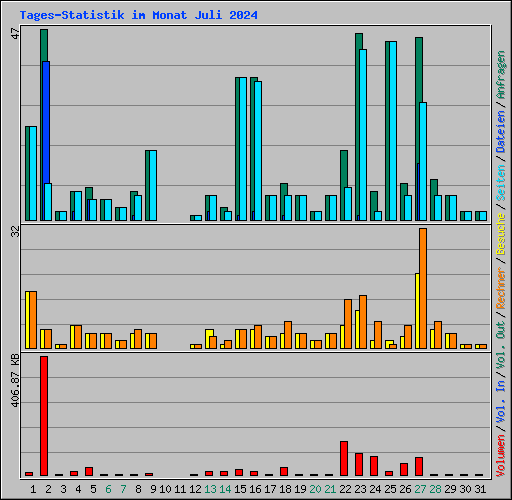Click the red Volumen legend label
512x500 pixels.
(x=501, y=456)
